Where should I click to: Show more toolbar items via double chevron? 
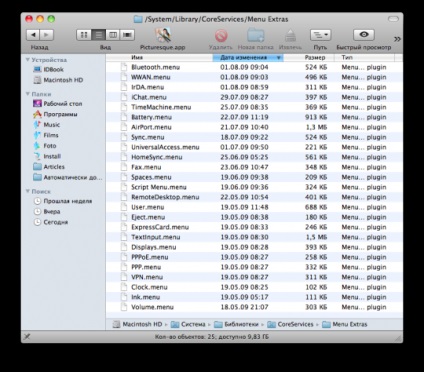click(x=397, y=39)
